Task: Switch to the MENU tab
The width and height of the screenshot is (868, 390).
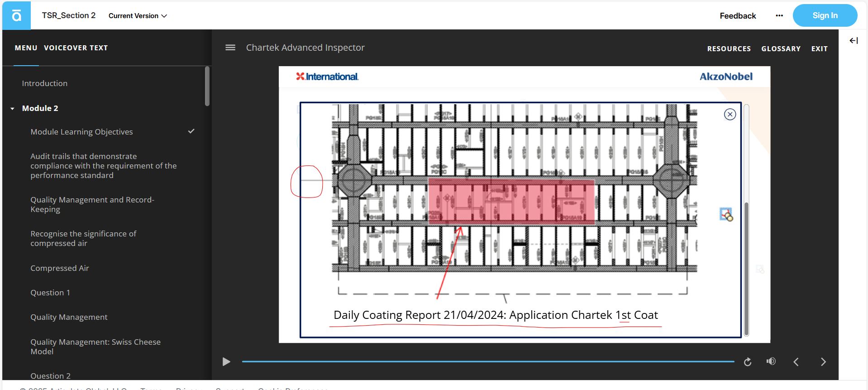Action: 26,48
